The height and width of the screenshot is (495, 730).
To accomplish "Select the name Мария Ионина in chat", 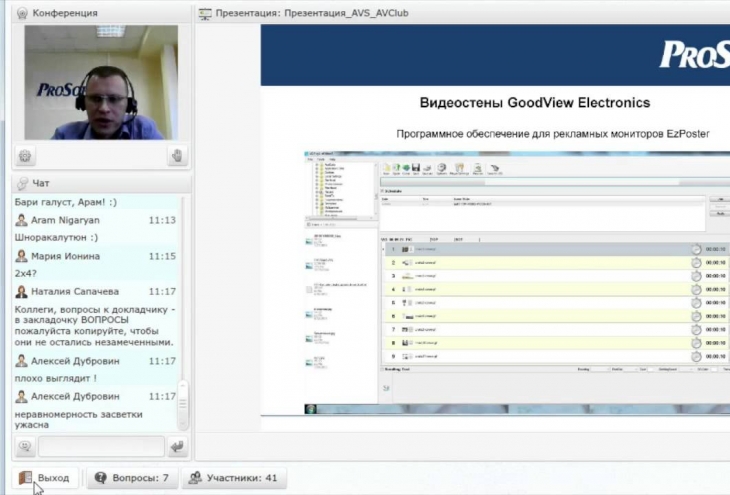I will [x=65, y=256].
